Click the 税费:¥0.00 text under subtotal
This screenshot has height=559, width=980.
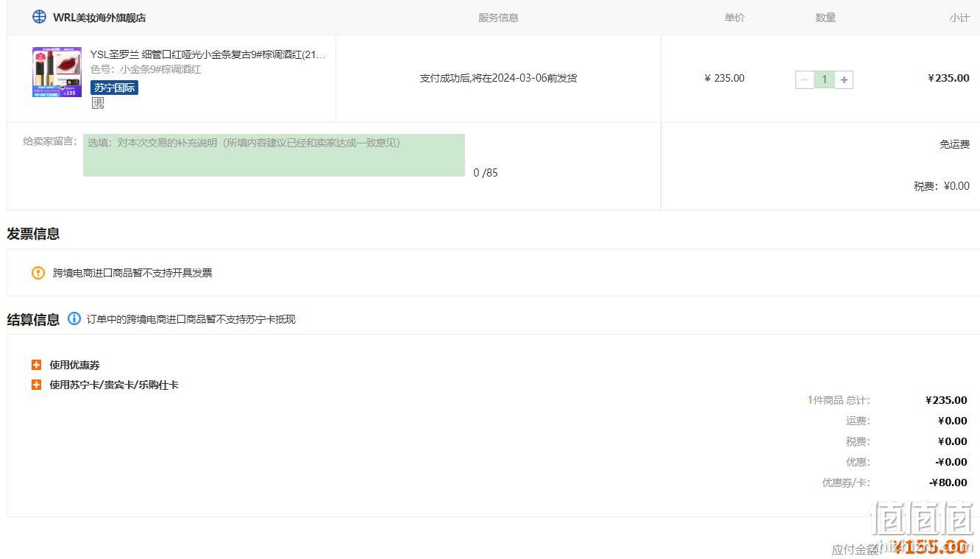[x=942, y=186]
